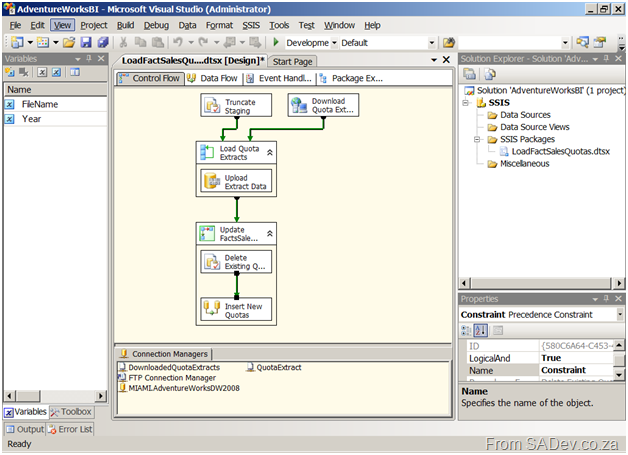Select the Year variable row
This screenshot has height=455, width=628.
[56, 119]
